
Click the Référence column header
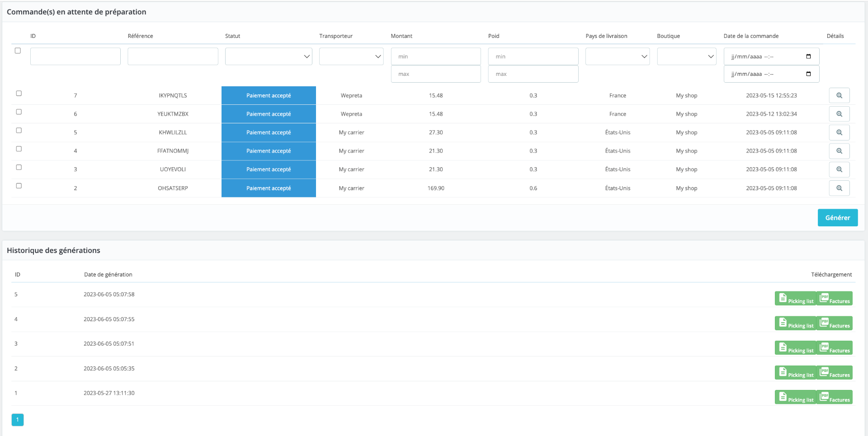[x=140, y=36]
